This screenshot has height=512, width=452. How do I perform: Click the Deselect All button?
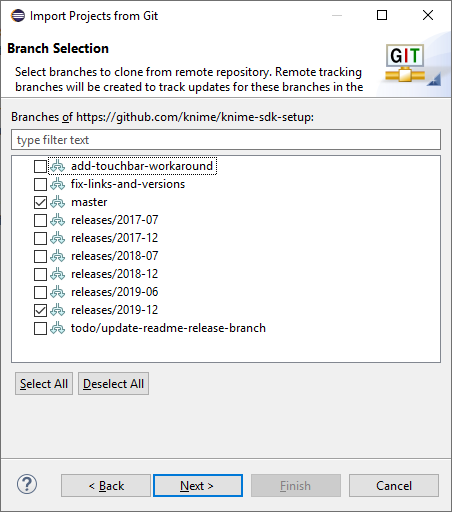click(113, 384)
